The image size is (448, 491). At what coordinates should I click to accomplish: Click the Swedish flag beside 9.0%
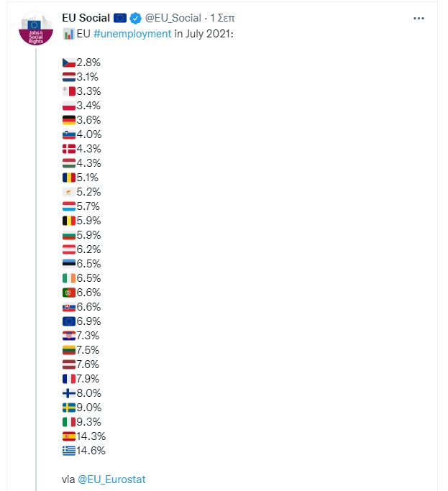(x=69, y=408)
